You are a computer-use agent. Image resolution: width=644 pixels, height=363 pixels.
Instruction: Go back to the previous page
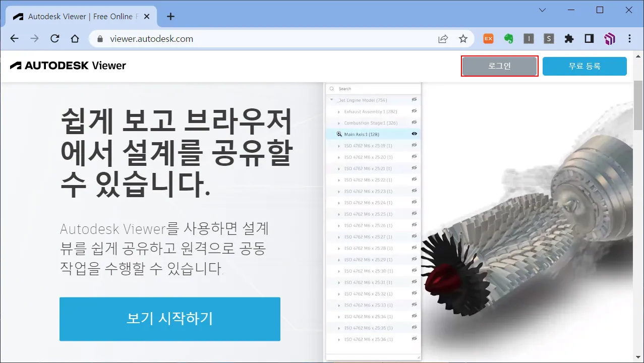(14, 39)
